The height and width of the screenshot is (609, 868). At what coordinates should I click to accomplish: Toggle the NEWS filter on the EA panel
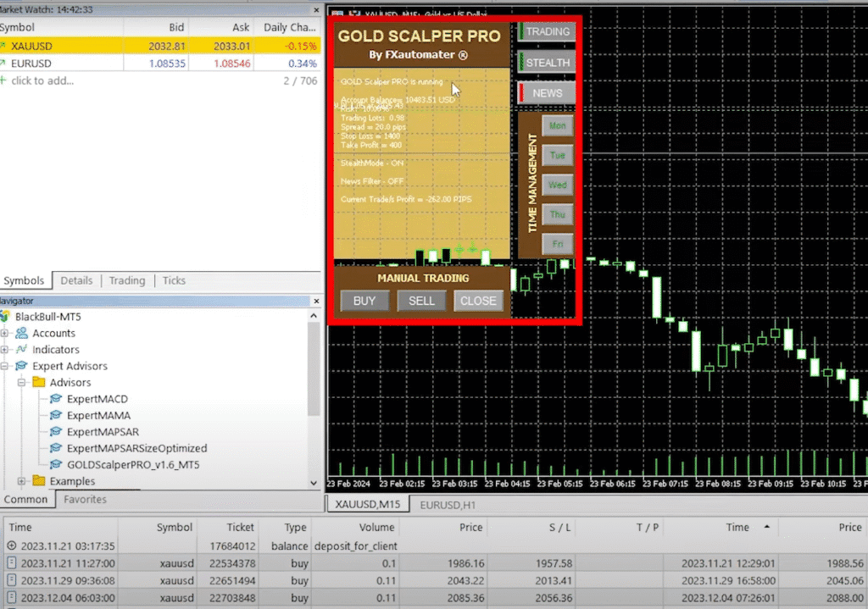[x=546, y=92]
